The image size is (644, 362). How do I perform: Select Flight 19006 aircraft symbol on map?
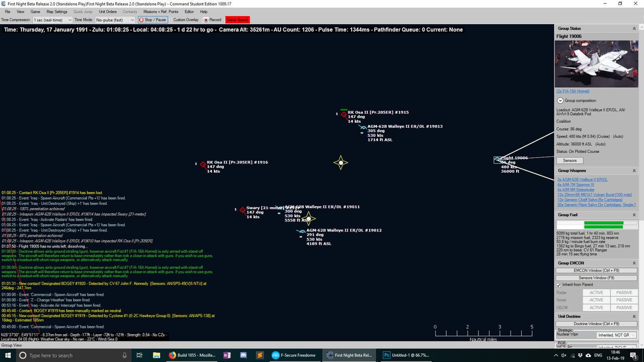pos(496,159)
